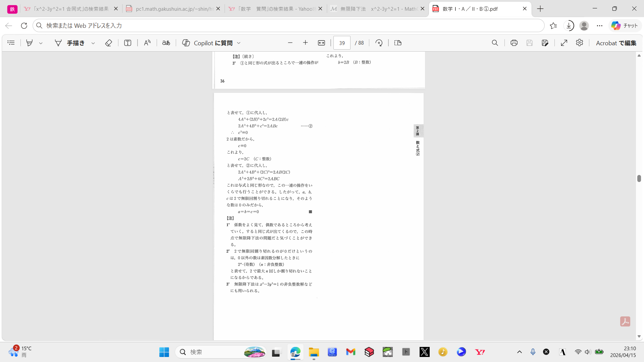Print the PDF document
The image size is (644, 362).
pyautogui.click(x=514, y=43)
